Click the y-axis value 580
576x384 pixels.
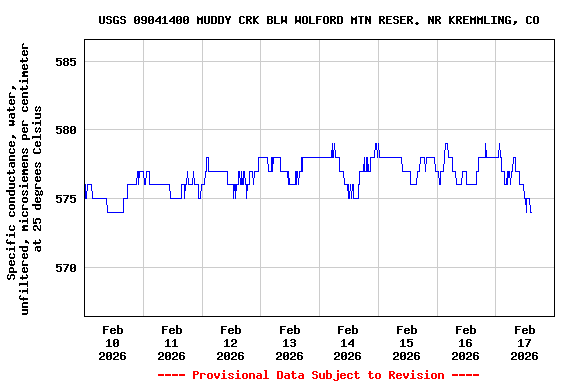pos(66,130)
